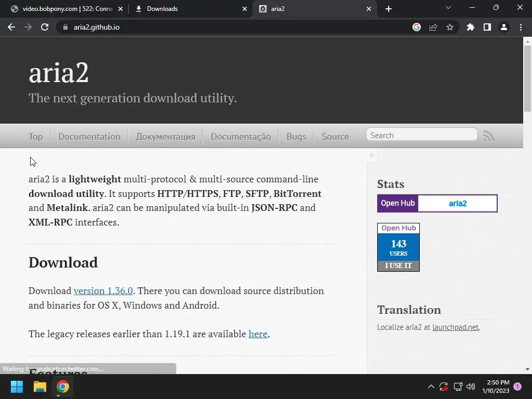Click the Chrome taskbar icon
Viewport: 532px width, 399px height.
[x=63, y=387]
